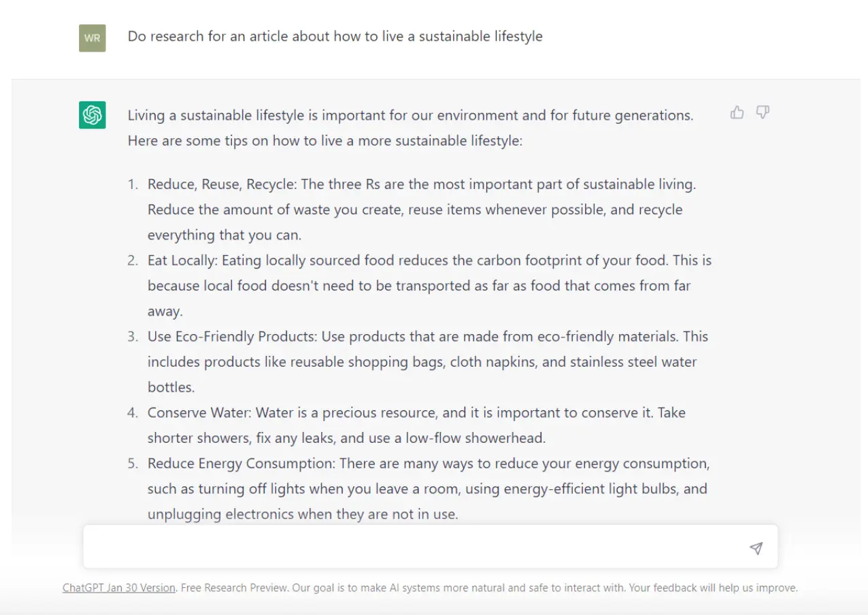This screenshot has width=868, height=615.
Task: Click the paper plane to submit a prompt
Action: point(756,547)
